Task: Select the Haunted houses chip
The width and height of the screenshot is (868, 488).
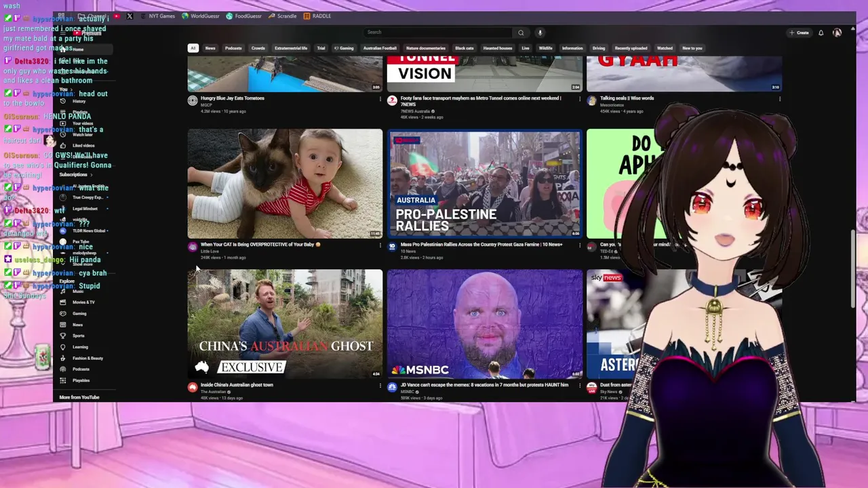Action: (x=497, y=48)
